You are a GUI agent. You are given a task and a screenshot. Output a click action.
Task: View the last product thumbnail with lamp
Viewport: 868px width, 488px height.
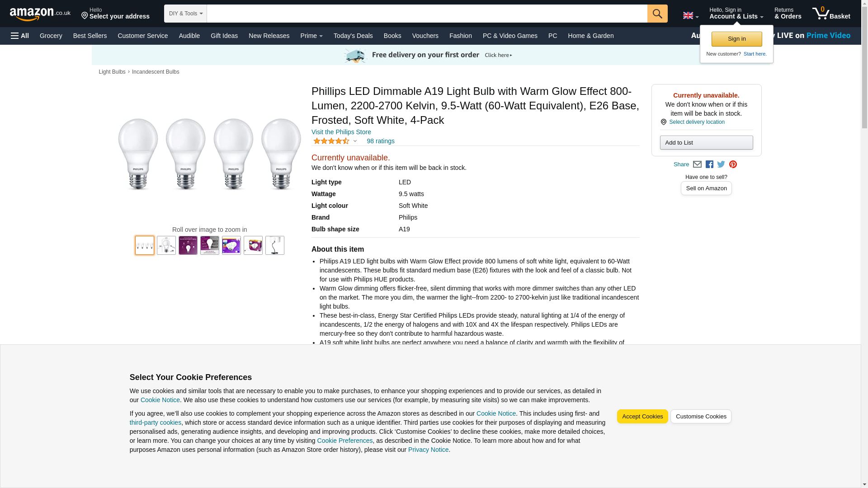[x=274, y=245]
